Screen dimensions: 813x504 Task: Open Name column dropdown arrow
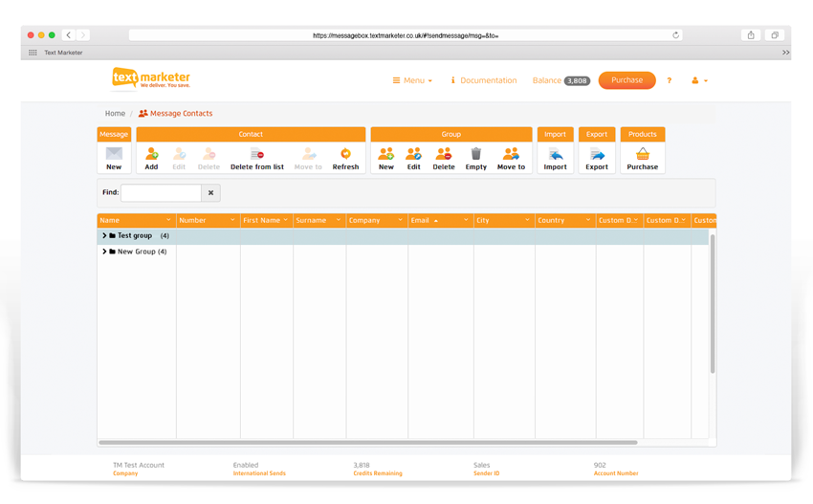168,220
